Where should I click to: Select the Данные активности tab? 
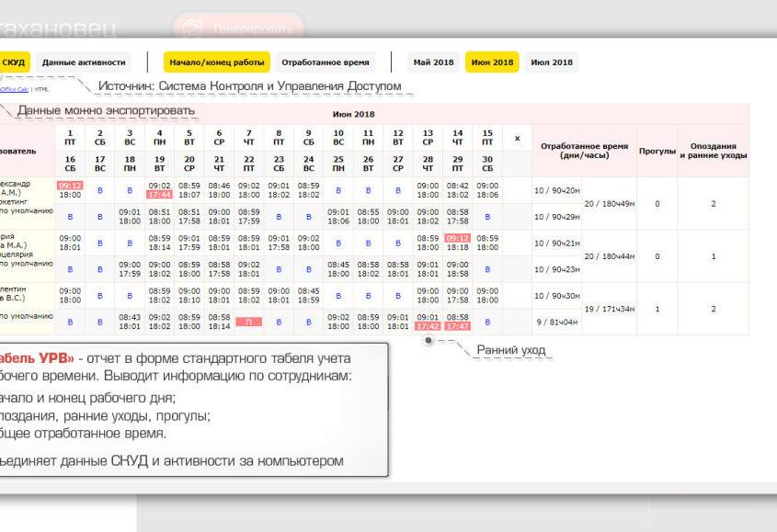tap(84, 62)
